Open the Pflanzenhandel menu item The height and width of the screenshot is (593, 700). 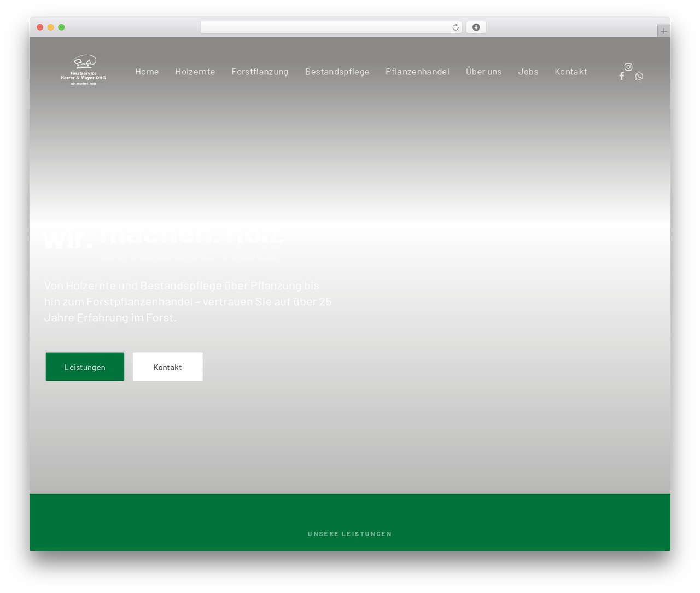(x=418, y=72)
